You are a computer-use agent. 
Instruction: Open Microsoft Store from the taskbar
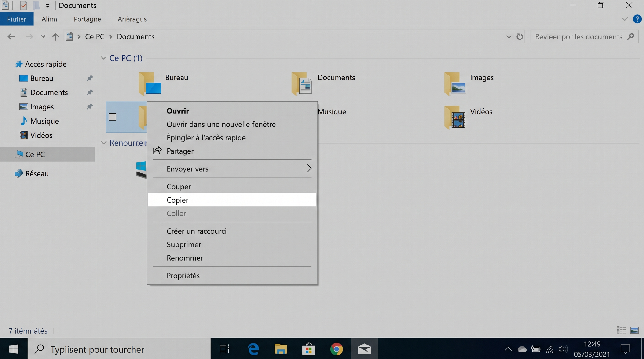coord(308,349)
